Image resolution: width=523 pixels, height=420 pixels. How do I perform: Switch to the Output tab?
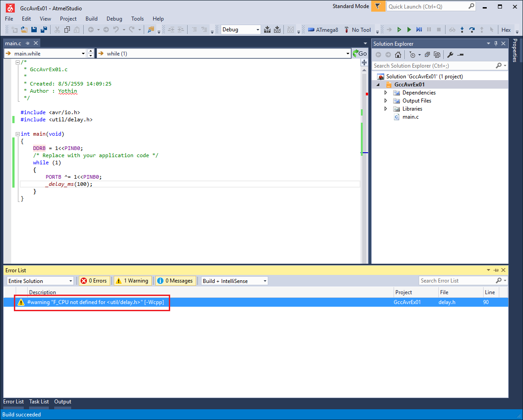pyautogui.click(x=62, y=402)
